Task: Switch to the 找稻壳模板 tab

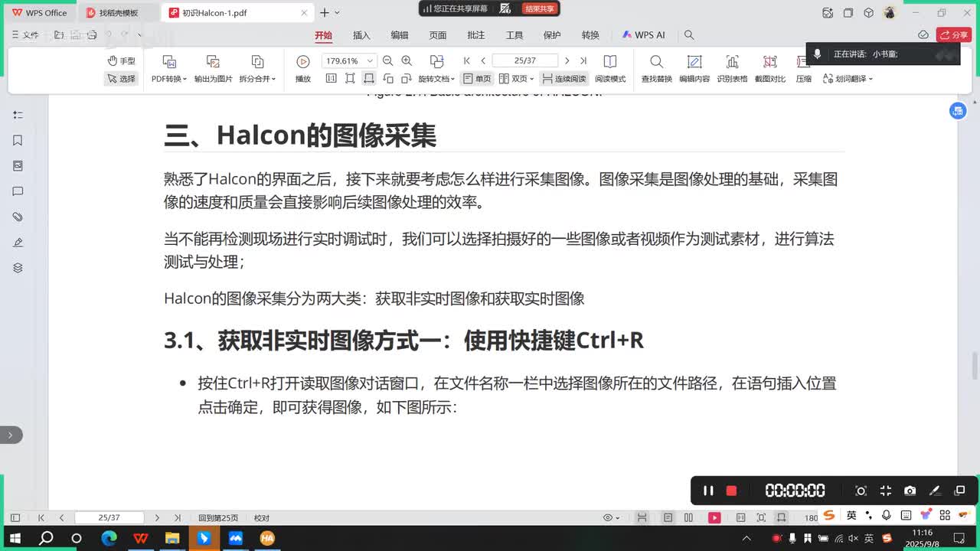Action: point(119,13)
